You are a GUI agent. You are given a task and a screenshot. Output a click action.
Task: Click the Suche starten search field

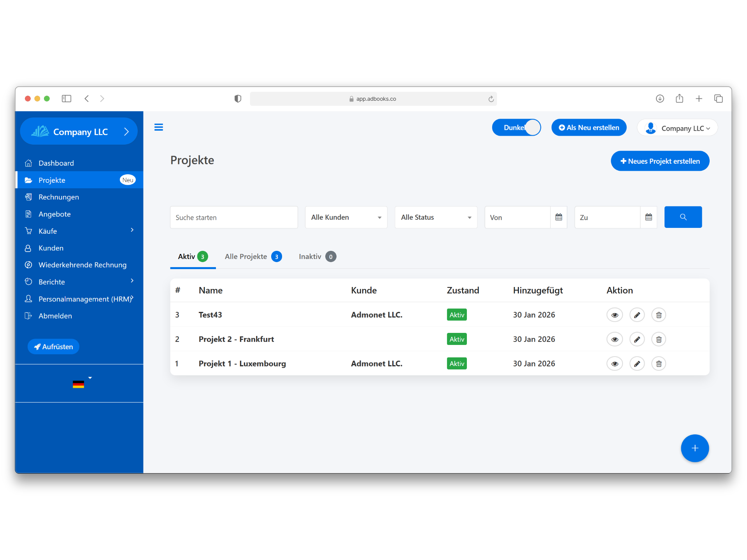point(234,217)
